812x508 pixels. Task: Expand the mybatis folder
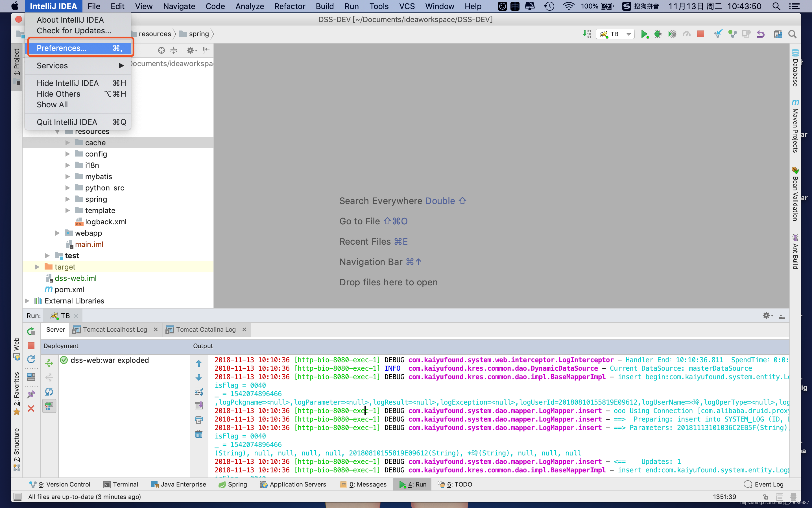(x=67, y=176)
